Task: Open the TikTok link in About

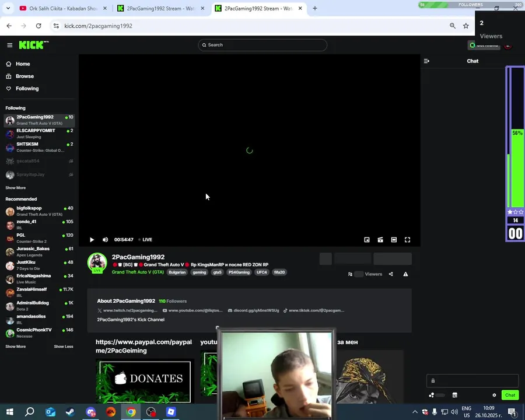Action: click(x=314, y=310)
